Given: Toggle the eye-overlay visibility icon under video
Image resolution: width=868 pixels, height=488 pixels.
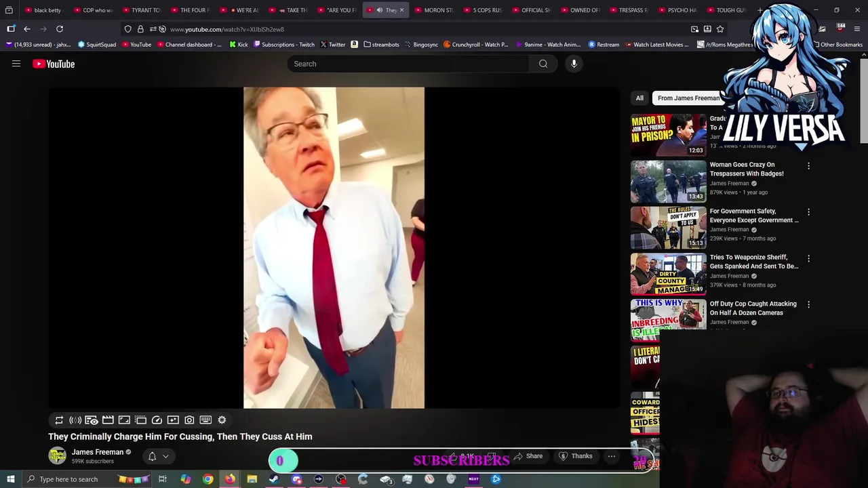Looking at the screenshot, I should coord(92,420).
